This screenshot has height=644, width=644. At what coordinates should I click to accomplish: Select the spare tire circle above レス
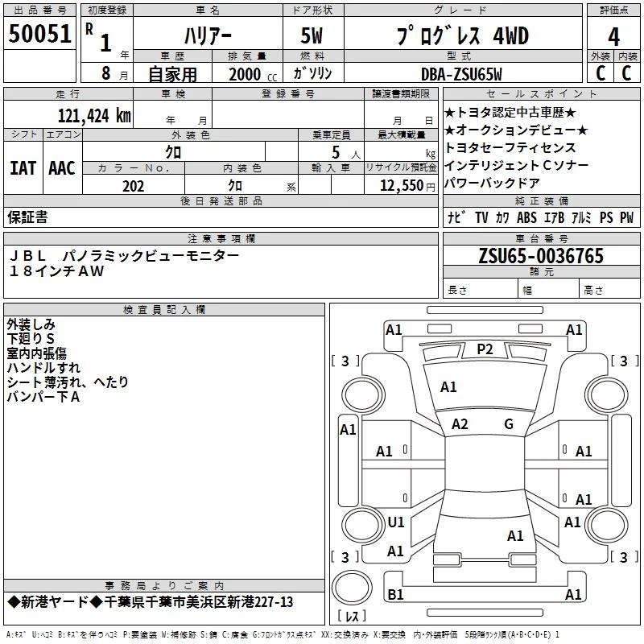352,588
